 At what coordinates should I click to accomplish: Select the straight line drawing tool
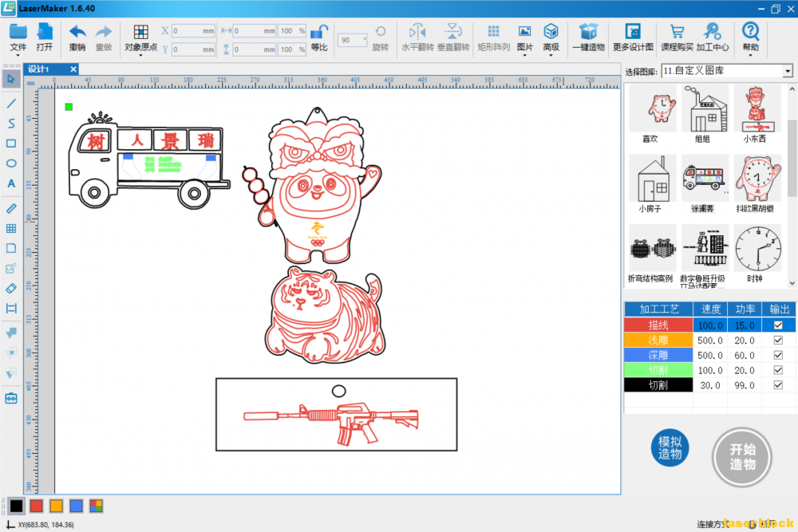pyautogui.click(x=11, y=103)
